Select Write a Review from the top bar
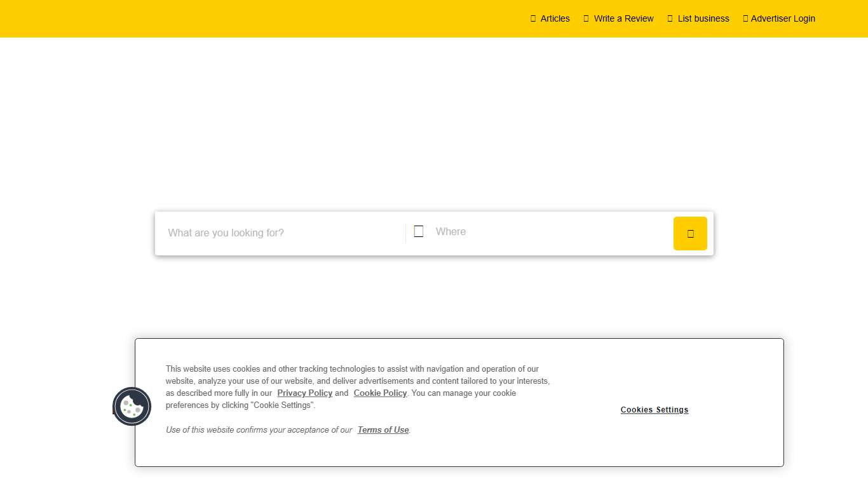 pos(623,18)
